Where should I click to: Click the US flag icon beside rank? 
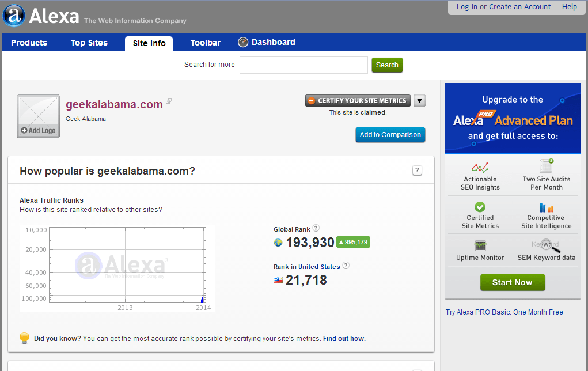(278, 279)
